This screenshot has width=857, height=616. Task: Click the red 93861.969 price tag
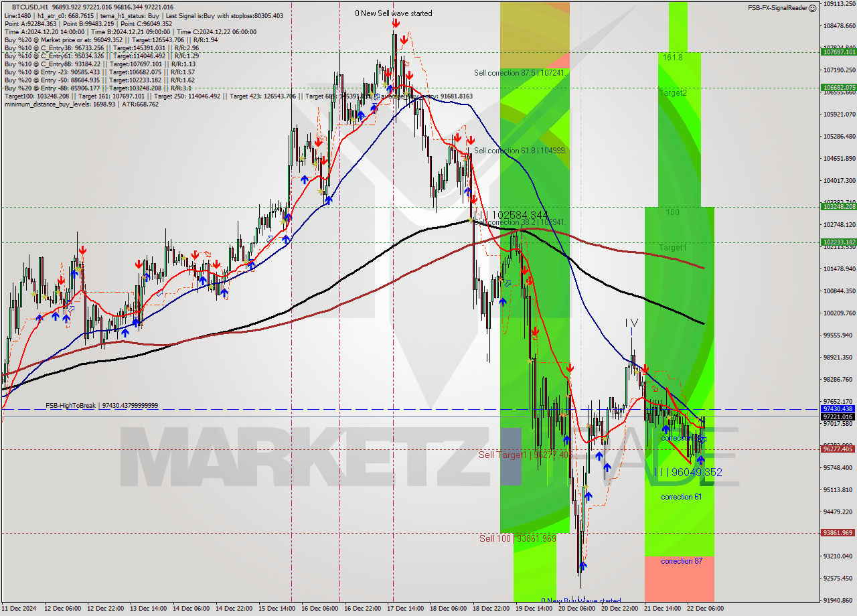point(838,532)
